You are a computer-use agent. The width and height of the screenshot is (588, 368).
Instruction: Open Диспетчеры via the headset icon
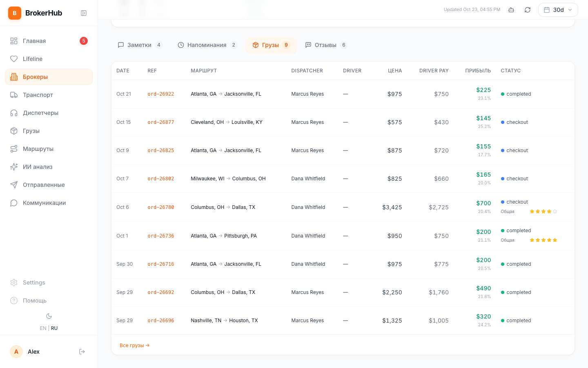click(x=14, y=113)
